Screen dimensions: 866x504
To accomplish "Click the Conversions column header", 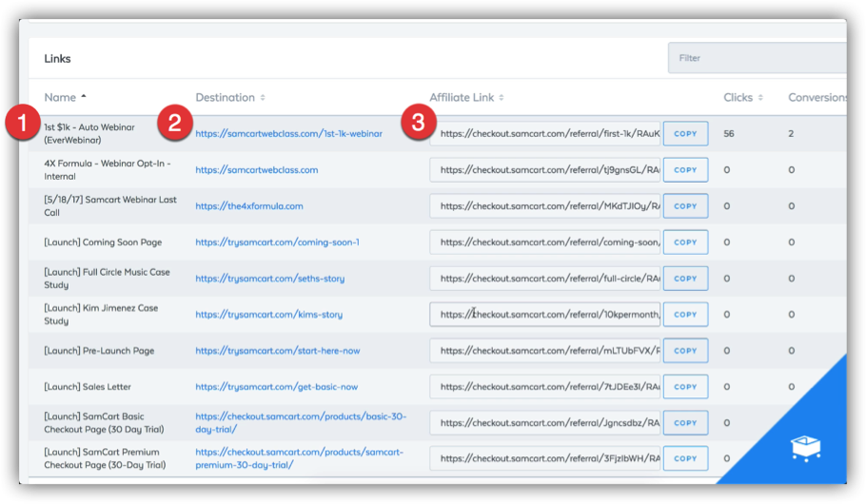I will 817,97.
